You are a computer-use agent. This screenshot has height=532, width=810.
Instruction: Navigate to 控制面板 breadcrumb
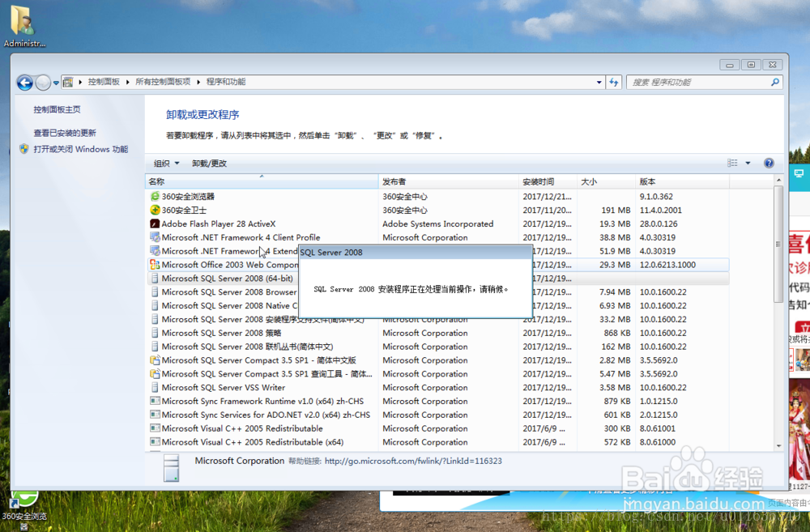(104, 82)
